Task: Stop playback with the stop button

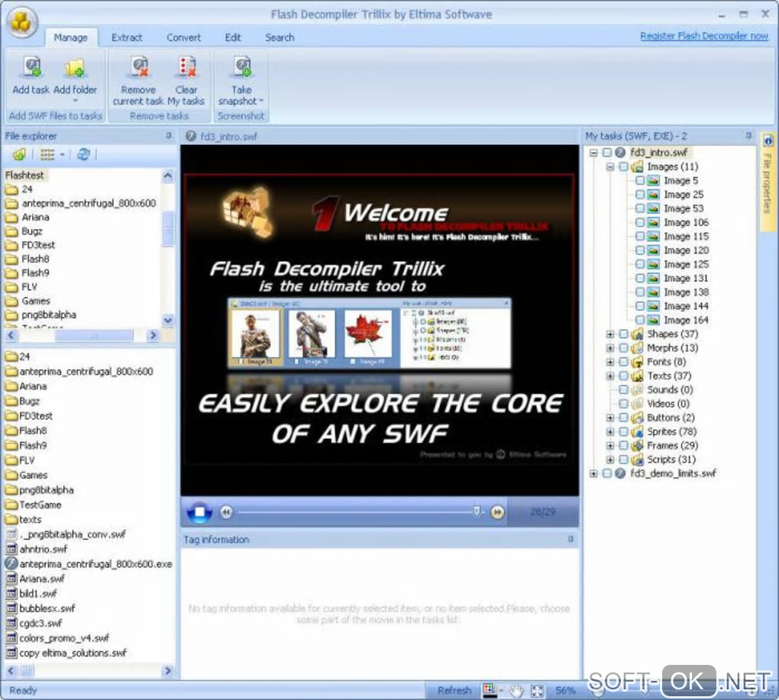Action: (200, 512)
